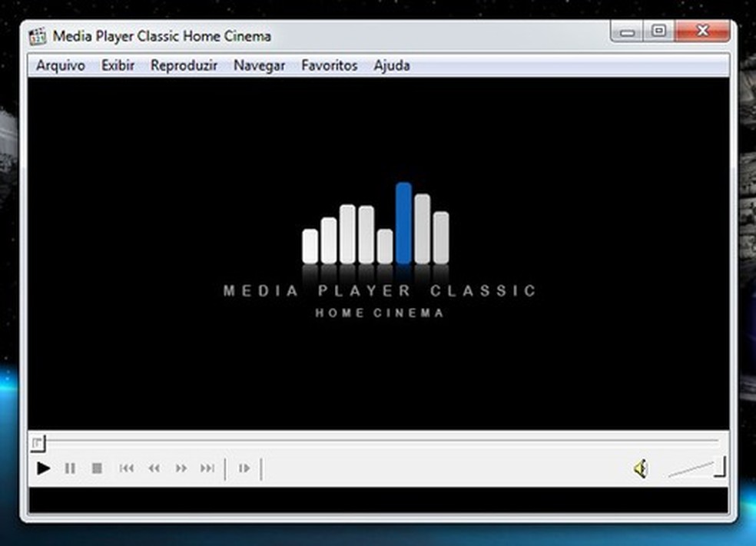
Task: Click the frame-step button
Action: point(244,468)
